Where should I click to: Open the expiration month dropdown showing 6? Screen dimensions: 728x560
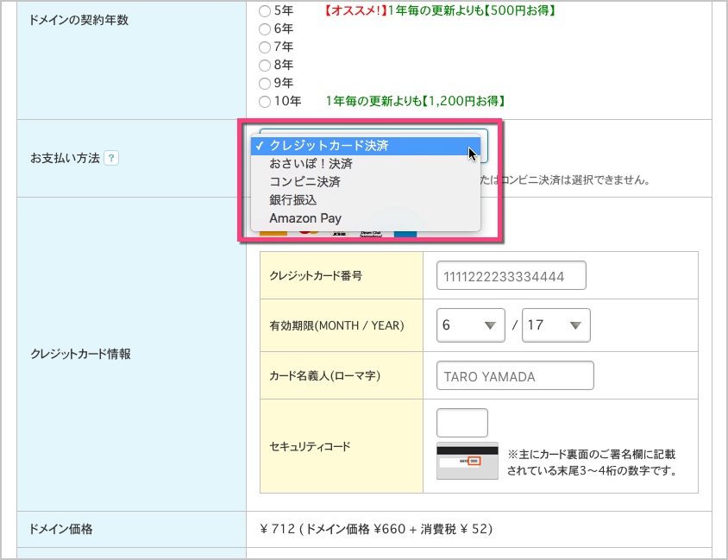click(470, 325)
